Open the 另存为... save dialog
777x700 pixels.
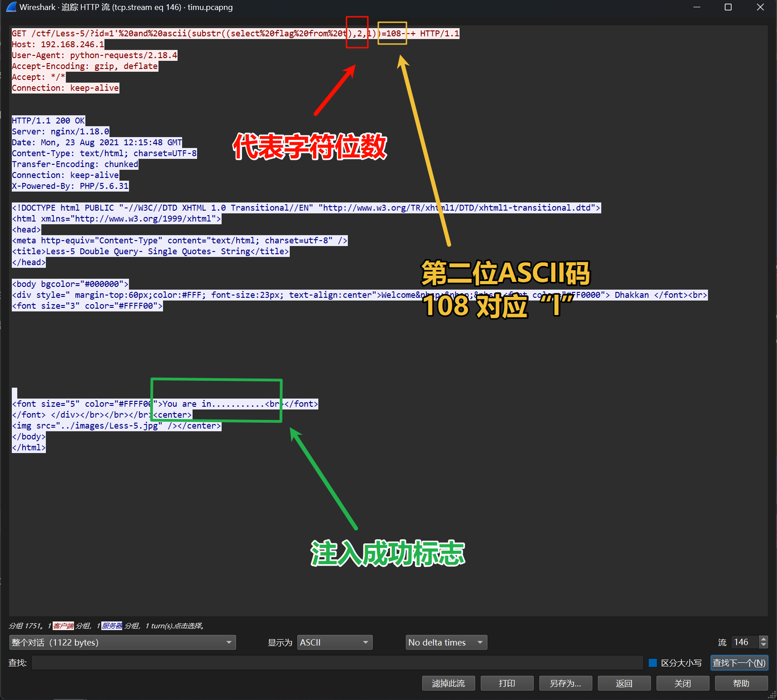click(x=565, y=683)
